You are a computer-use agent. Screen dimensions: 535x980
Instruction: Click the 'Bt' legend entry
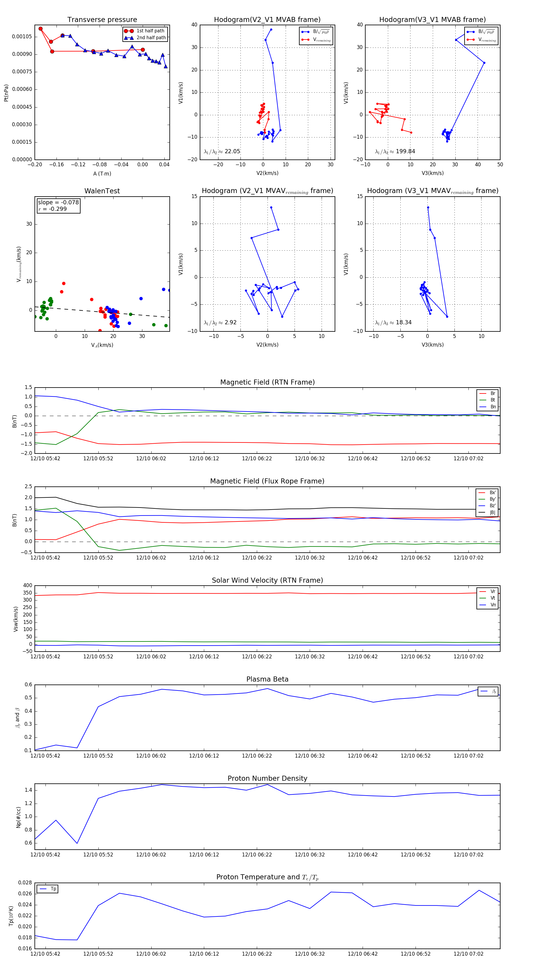point(487,400)
